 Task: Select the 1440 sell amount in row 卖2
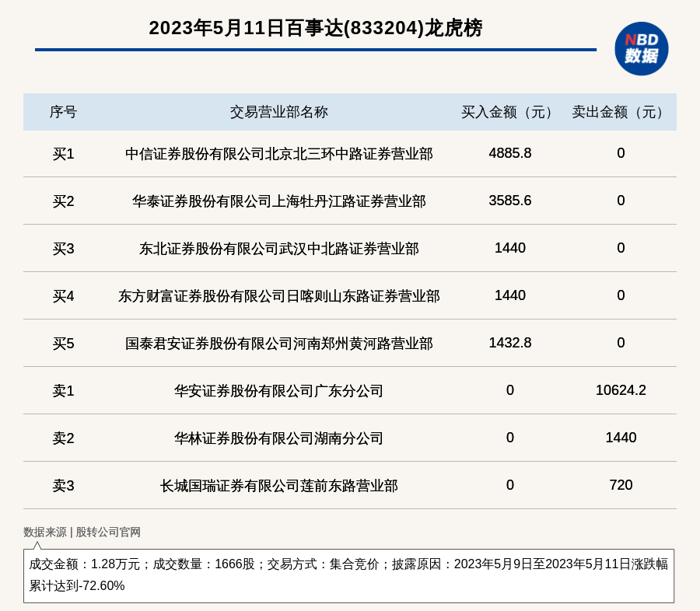pyautogui.click(x=621, y=438)
